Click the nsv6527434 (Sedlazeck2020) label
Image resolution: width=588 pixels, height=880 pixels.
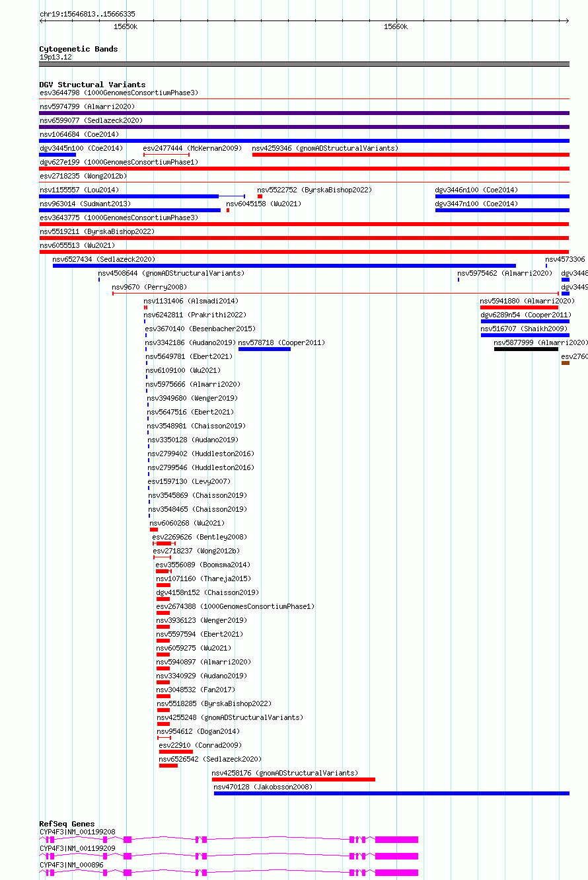pos(104,259)
